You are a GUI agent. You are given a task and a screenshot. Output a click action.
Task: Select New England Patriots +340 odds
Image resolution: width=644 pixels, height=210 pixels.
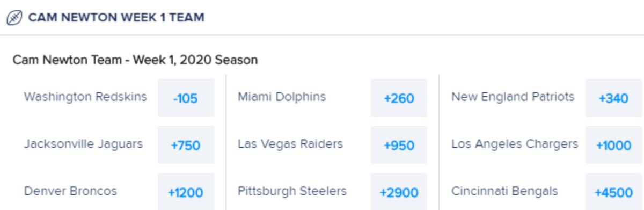point(613,98)
